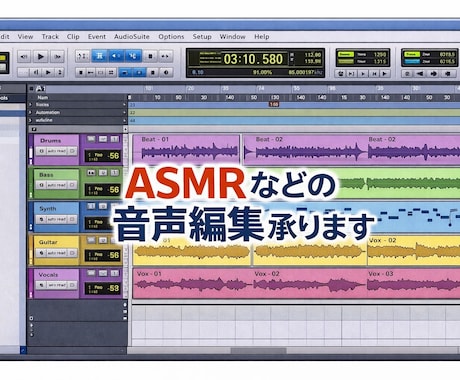Image resolution: width=460 pixels, height=380 pixels.
Task: Click the Vocals track -53 volume display
Action: [102, 288]
